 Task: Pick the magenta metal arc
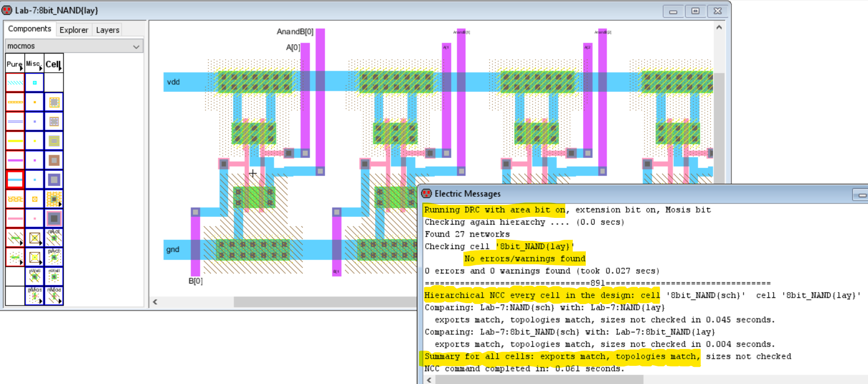click(15, 160)
